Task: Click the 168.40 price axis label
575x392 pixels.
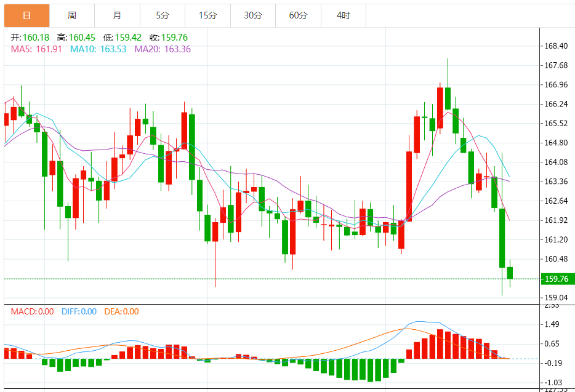Action: tap(556, 46)
